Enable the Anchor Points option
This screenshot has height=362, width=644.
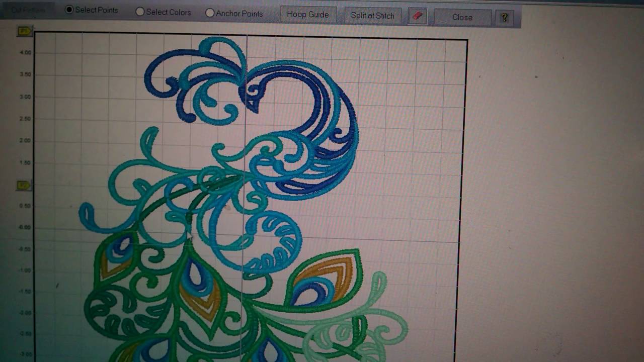click(x=210, y=14)
